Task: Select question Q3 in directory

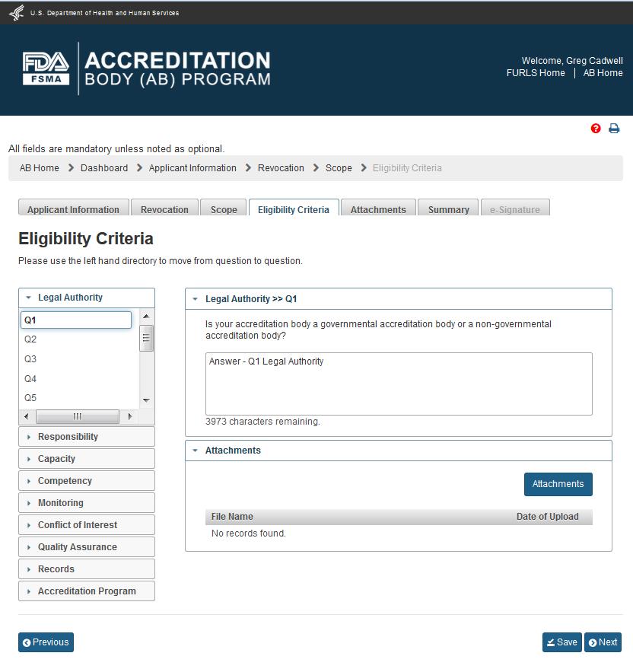Action: click(x=30, y=359)
